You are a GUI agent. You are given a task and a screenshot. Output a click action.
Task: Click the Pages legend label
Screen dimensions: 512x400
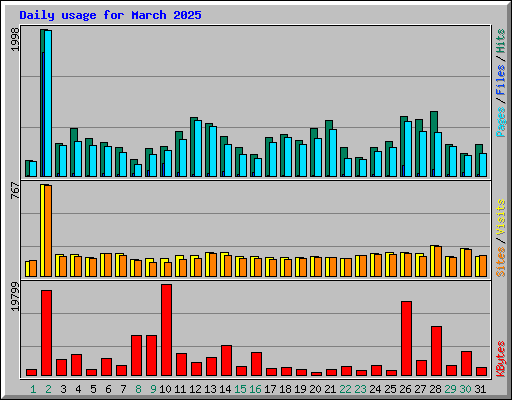501,122
